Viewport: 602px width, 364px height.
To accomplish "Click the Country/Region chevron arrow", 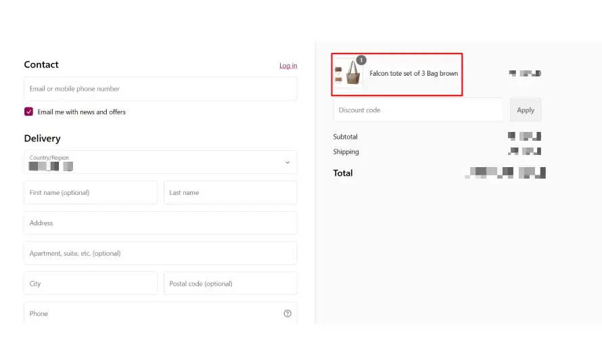I will point(287,162).
